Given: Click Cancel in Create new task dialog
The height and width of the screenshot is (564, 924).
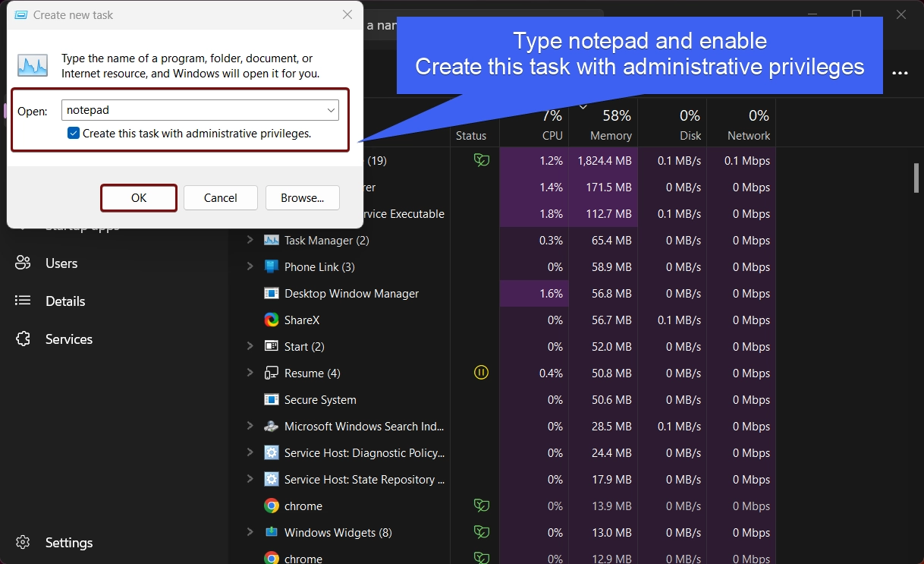Looking at the screenshot, I should 221,198.
